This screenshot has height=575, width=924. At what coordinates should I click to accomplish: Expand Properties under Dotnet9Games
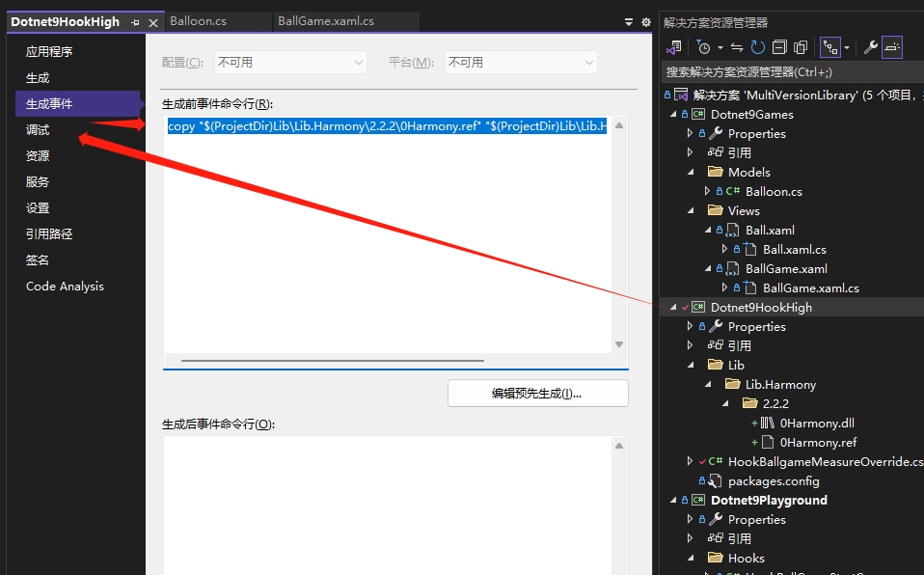click(690, 134)
